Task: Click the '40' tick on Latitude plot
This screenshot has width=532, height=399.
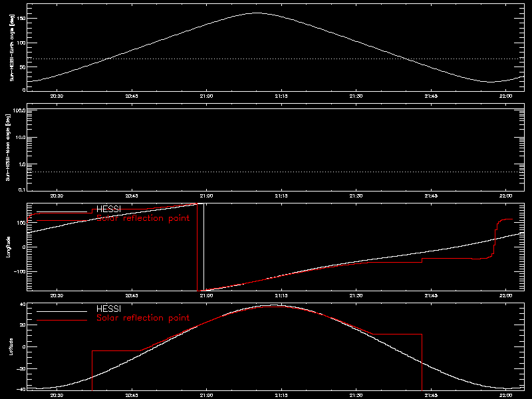Action: (x=23, y=305)
